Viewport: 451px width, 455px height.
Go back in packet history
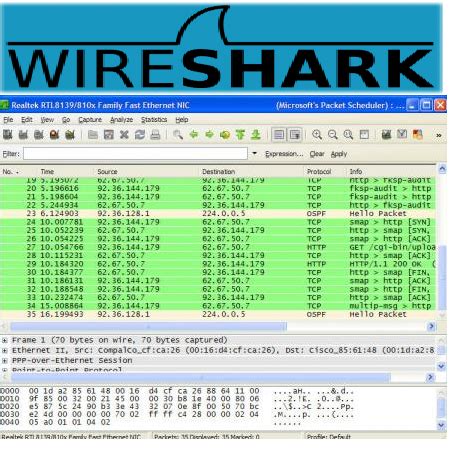click(x=194, y=135)
